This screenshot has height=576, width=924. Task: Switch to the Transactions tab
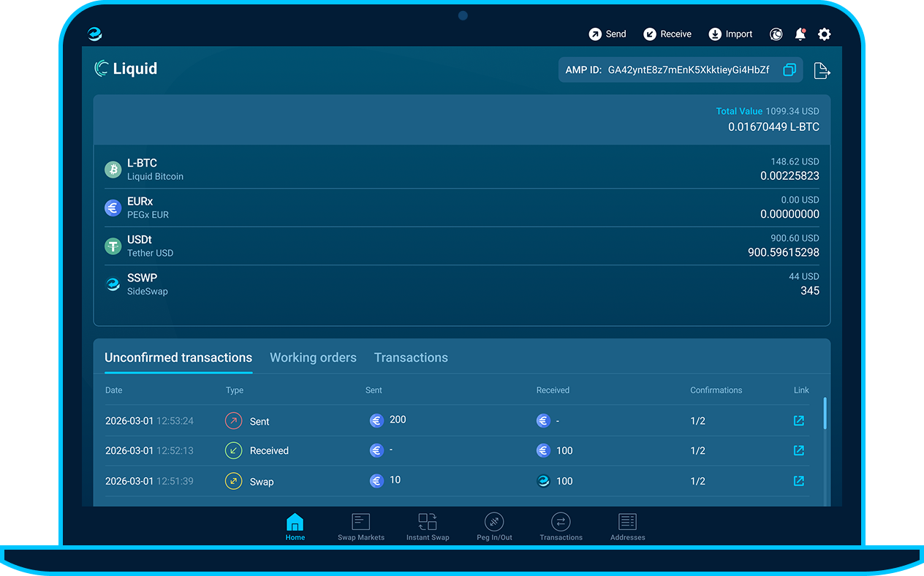(411, 357)
